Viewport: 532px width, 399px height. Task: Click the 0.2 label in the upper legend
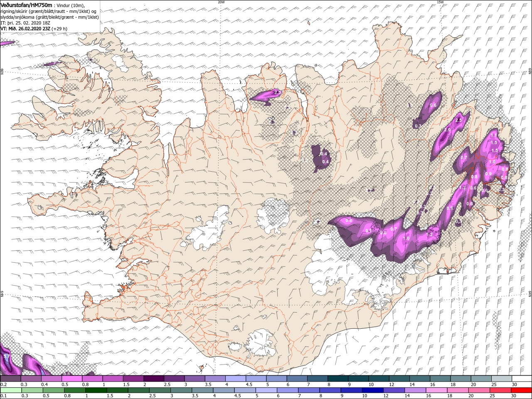click(x=4, y=384)
